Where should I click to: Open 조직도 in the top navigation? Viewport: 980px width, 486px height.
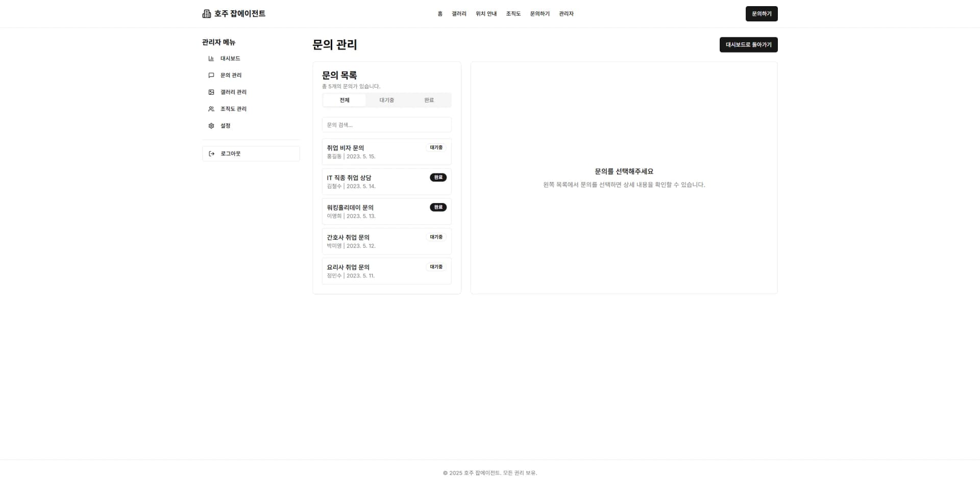coord(513,14)
